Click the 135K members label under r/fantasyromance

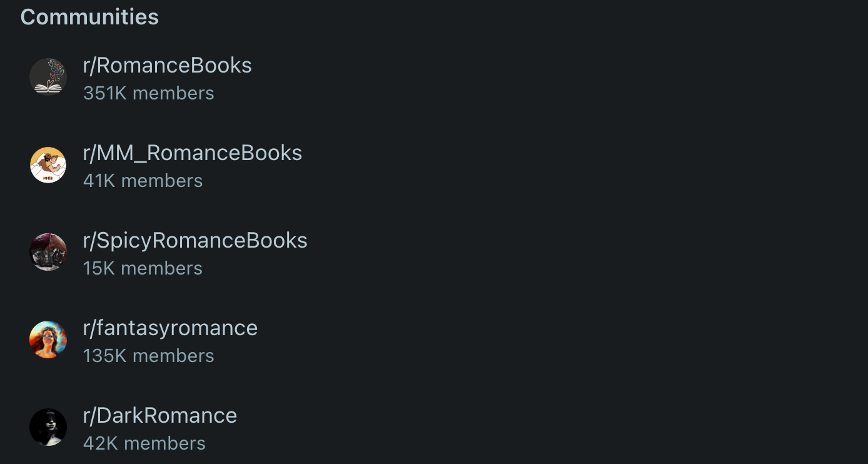(149, 355)
